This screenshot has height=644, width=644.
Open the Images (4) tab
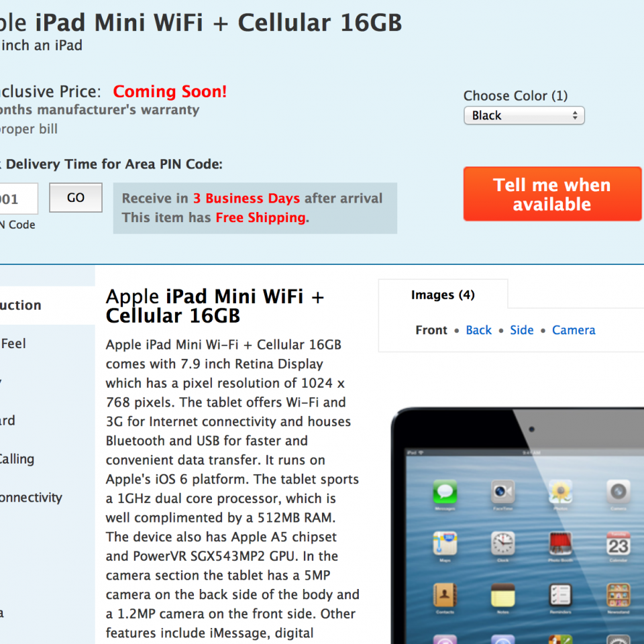(x=443, y=294)
